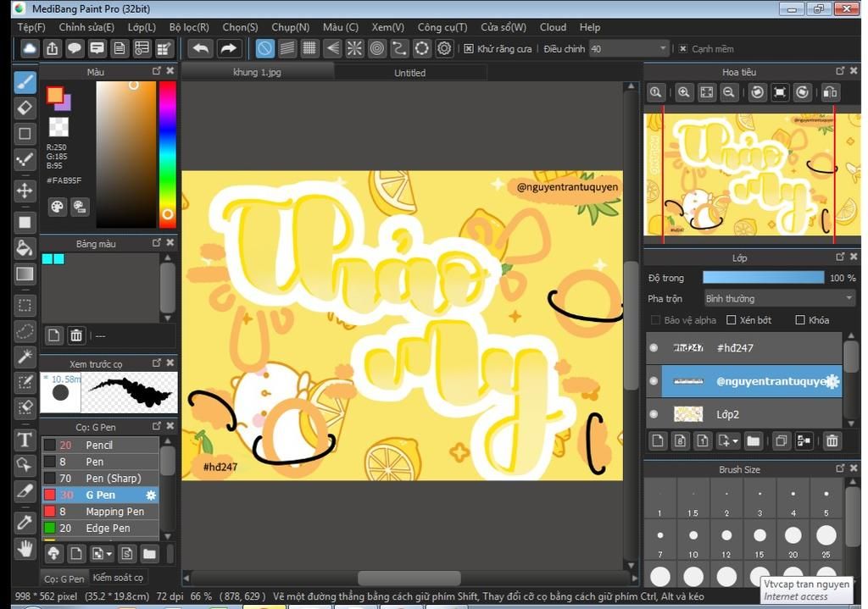Hide the @nguyentrantuquyen layer
868x609 pixels.
click(654, 381)
